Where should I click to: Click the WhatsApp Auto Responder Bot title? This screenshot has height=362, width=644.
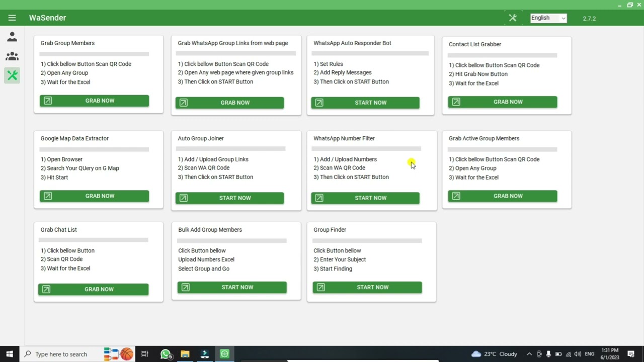point(352,43)
